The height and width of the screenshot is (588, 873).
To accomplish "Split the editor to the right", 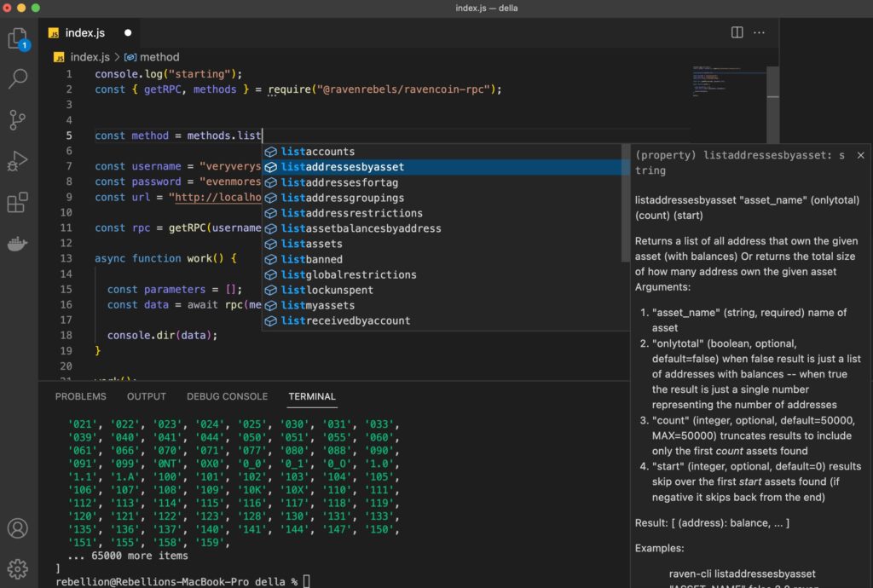I will [737, 32].
